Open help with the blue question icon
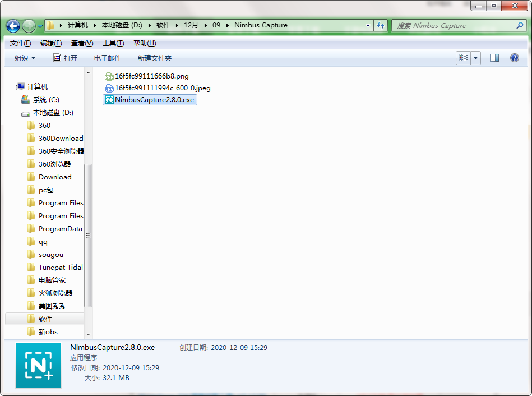 point(515,58)
